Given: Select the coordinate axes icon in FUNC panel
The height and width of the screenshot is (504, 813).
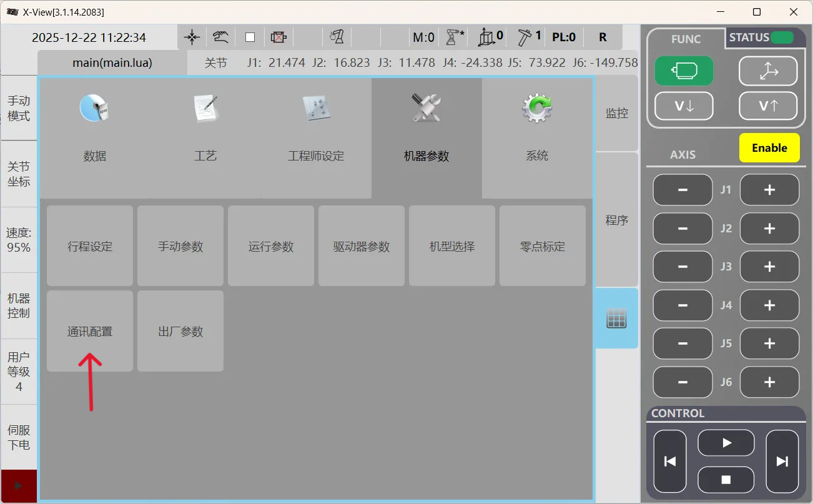Looking at the screenshot, I should 767,71.
